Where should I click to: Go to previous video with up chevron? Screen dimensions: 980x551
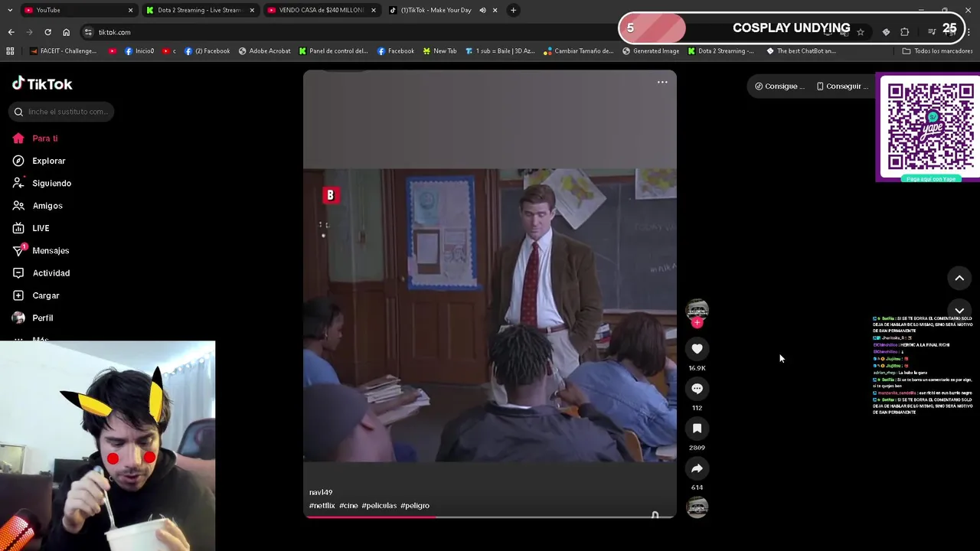[959, 278]
